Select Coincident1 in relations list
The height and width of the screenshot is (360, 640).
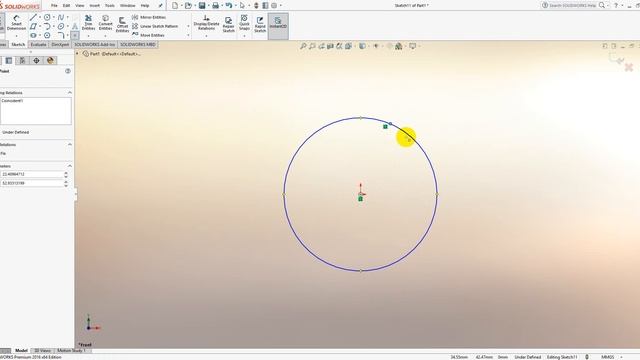[12, 100]
